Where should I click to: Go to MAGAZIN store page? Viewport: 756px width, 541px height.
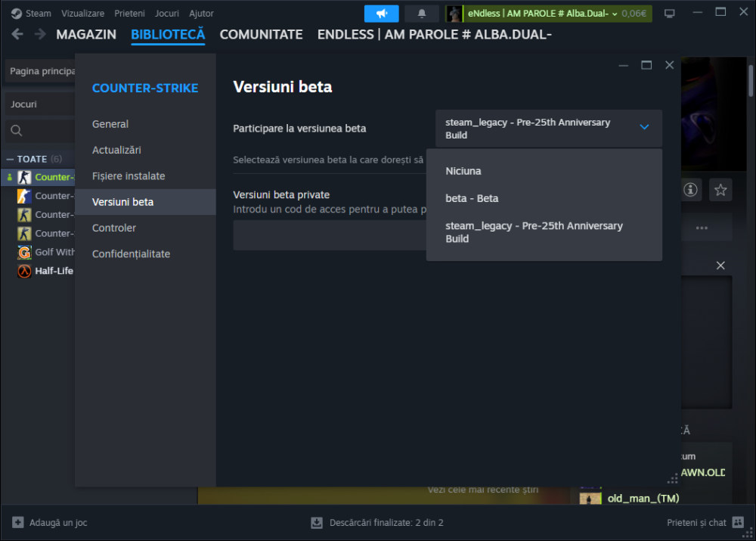[x=86, y=35]
